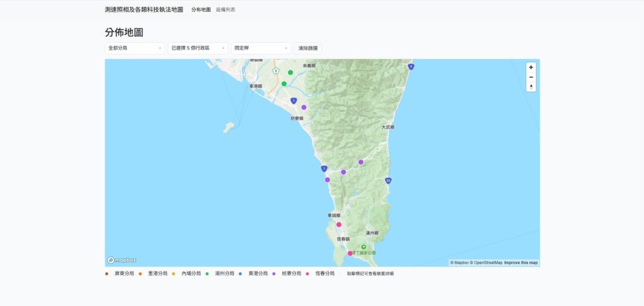Viewport: 644px width, 306px height.
Task: Open the 全部分局 precinct dropdown
Action: point(135,48)
